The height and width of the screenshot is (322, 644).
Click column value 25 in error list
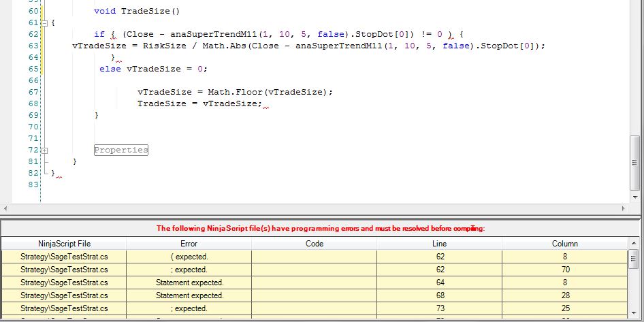click(x=565, y=308)
